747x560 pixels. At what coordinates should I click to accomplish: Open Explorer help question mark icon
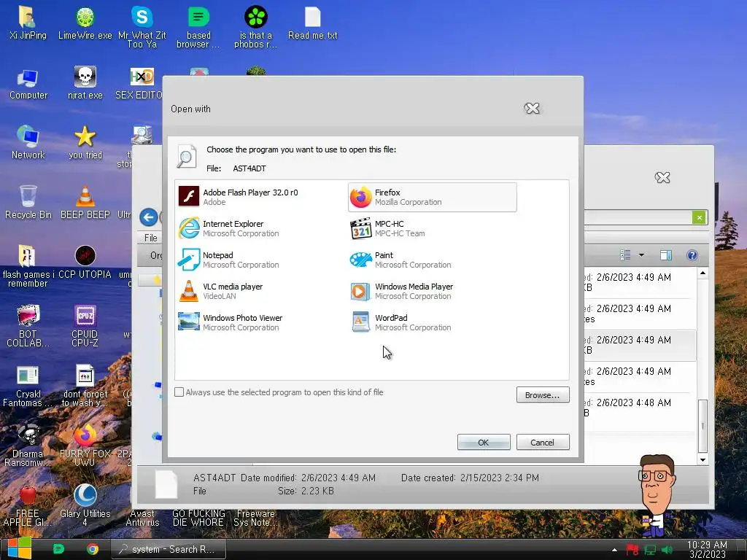tap(692, 255)
